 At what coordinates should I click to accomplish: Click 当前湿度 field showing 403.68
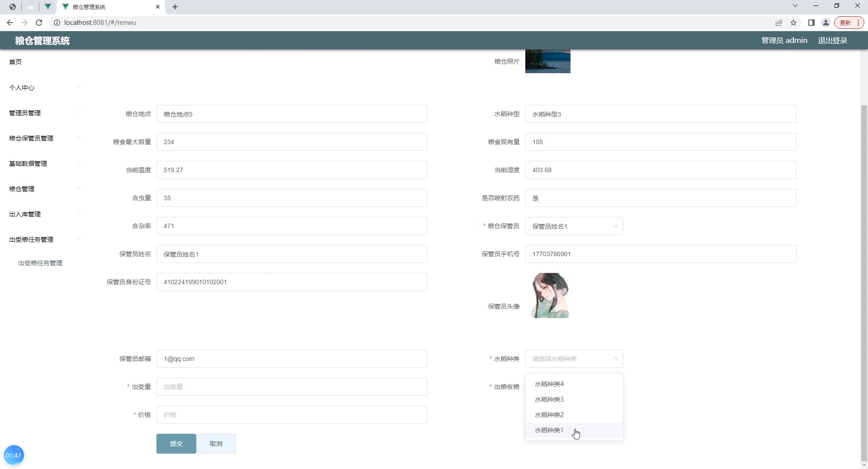pyautogui.click(x=661, y=170)
